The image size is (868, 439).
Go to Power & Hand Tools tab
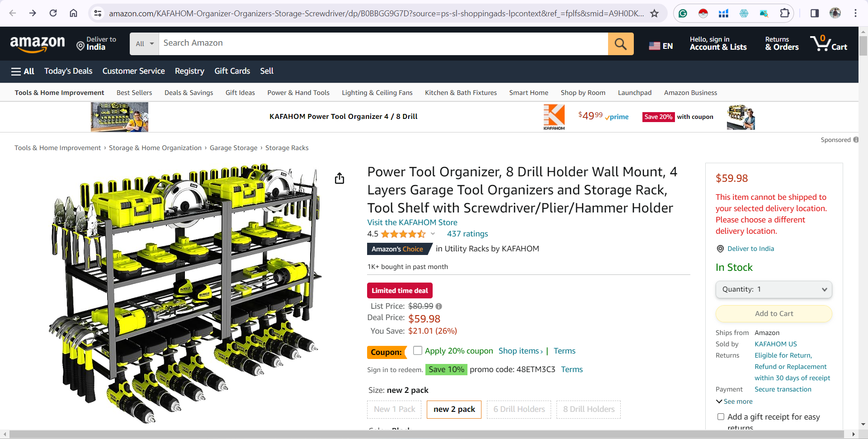point(298,93)
